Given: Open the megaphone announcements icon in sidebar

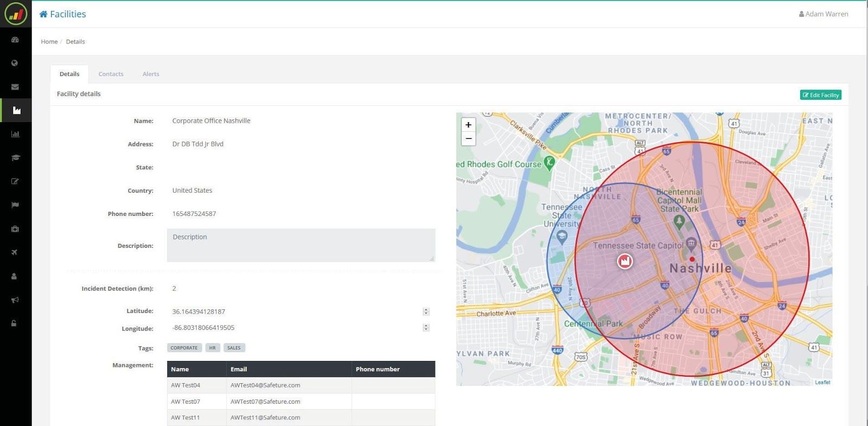Looking at the screenshot, I should 15,300.
